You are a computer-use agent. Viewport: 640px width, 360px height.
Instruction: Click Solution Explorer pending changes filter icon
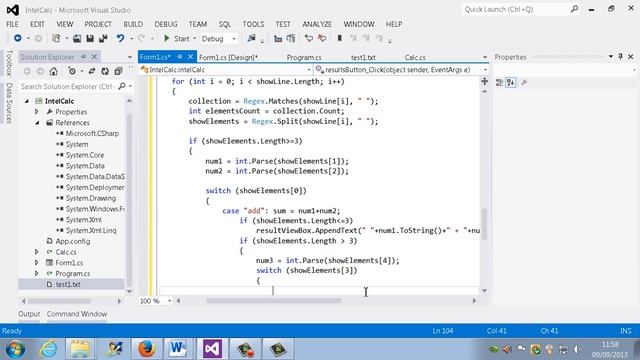click(x=72, y=71)
